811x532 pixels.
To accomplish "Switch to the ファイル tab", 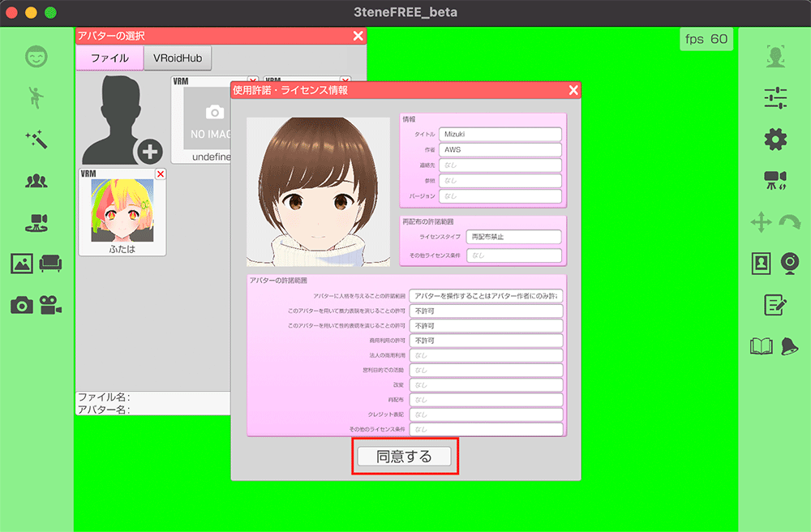I will (x=109, y=58).
